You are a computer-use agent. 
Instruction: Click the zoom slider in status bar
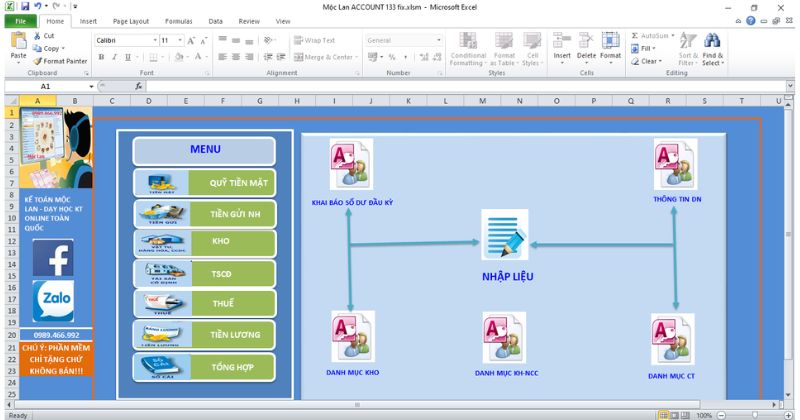[755, 415]
